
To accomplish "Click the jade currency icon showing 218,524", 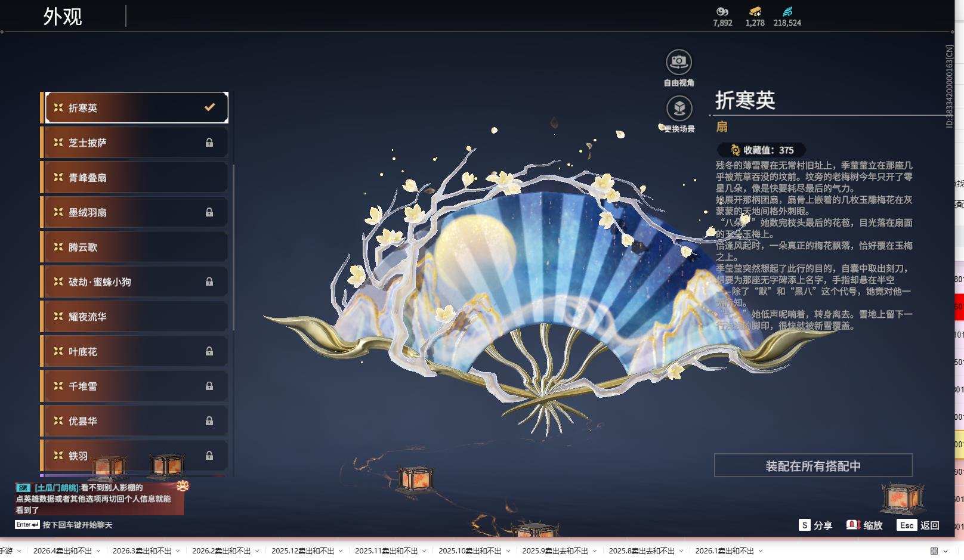I will tap(787, 11).
